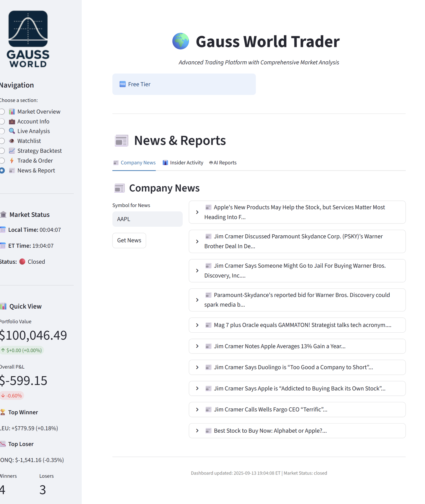Select the Watchlist radio option
The image size is (425, 504).
click(x=2, y=141)
